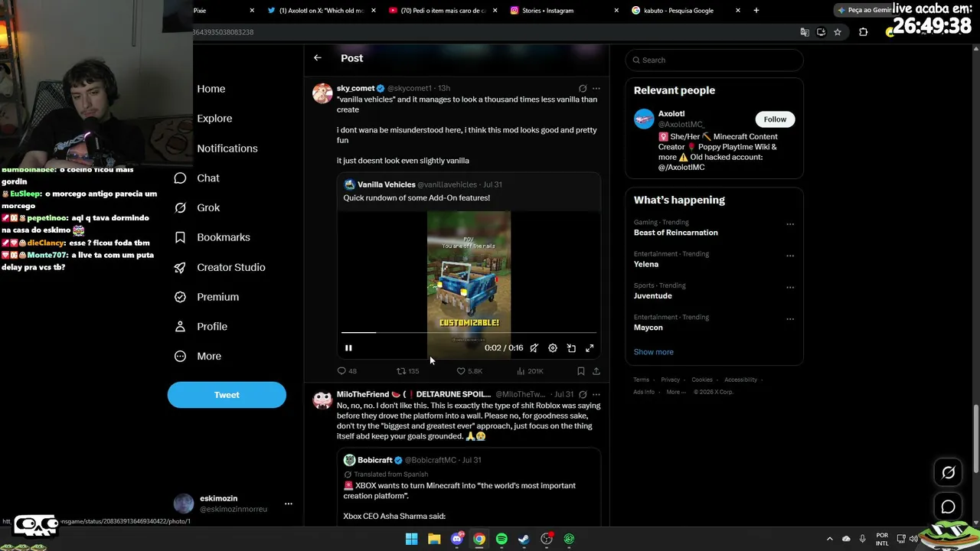The height and width of the screenshot is (551, 980).
Task: Open Discord from the taskbar
Action: (457, 539)
